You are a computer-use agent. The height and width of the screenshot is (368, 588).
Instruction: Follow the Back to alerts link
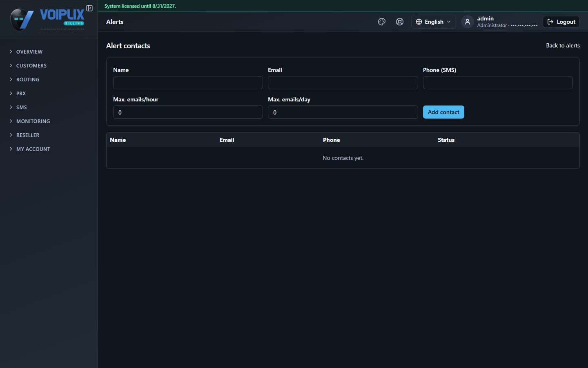563,45
